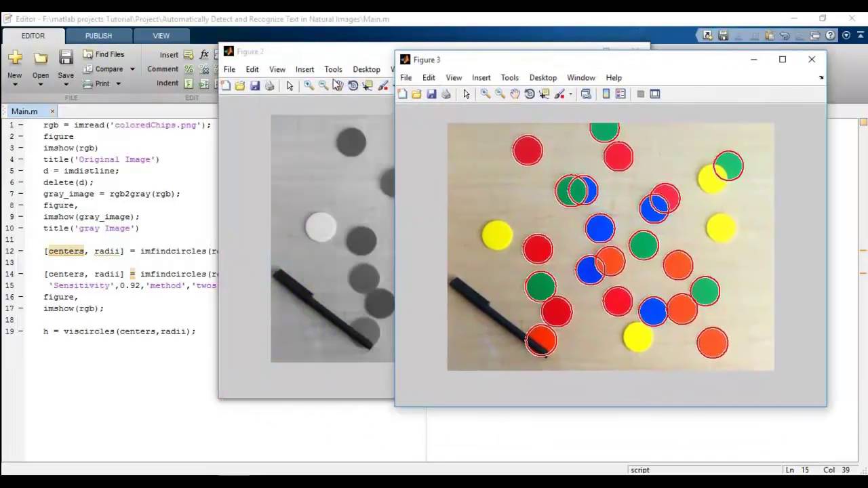Screen dimensions: 868x488
Task: Expand the Compare dropdown arrow
Action: click(x=132, y=69)
